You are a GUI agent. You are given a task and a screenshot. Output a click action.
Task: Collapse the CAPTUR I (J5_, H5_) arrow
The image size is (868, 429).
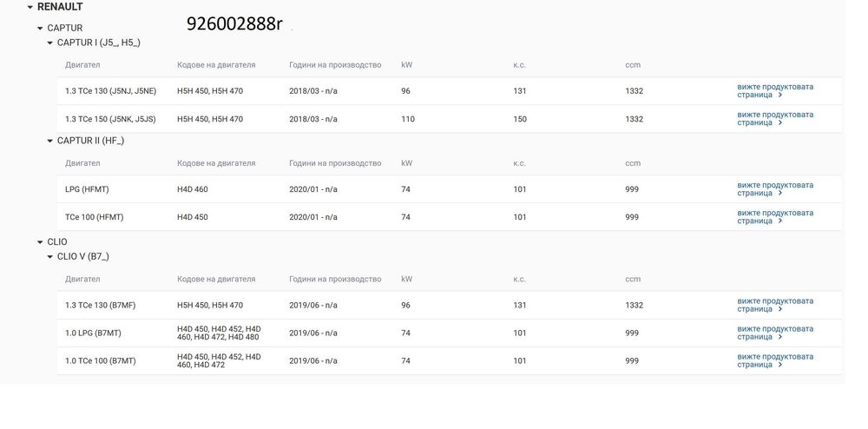click(x=49, y=43)
